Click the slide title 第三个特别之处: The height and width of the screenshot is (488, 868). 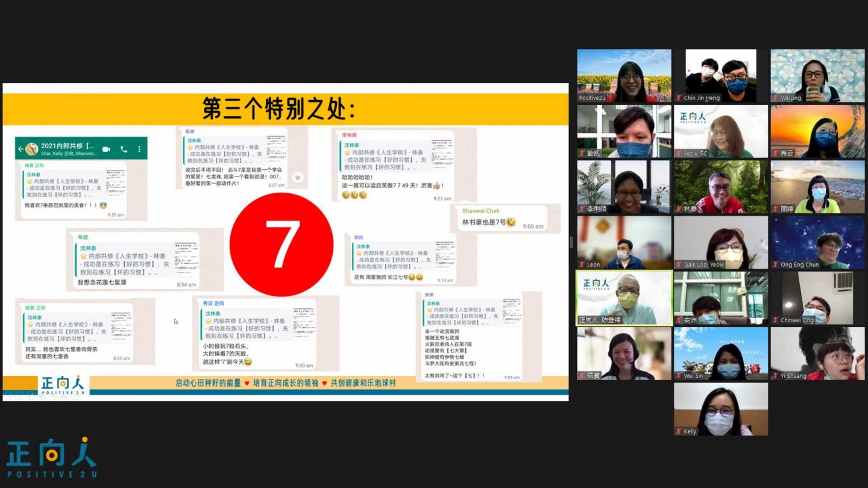click(x=278, y=110)
